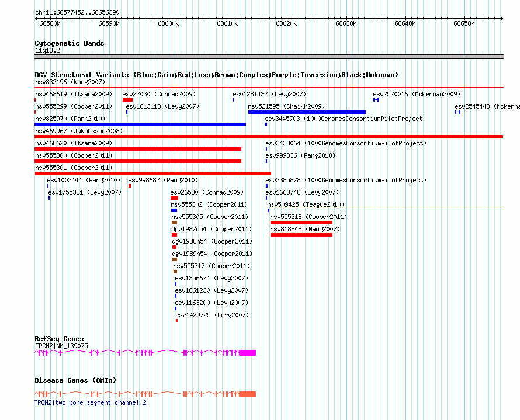Click the nsv509425 (Teague2010) thin blue line
Image resolution: width=520 pixels, height=420 pixels.
tap(386, 210)
